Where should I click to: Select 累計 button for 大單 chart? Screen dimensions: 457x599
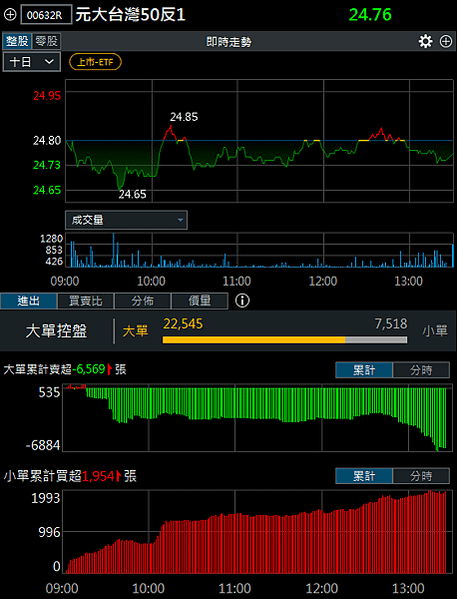coord(364,370)
